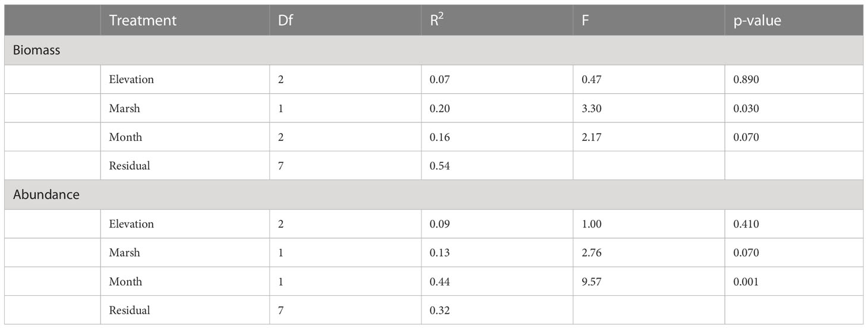Click the Treatment column header
Screen dimensions: 868x329
pos(143,20)
